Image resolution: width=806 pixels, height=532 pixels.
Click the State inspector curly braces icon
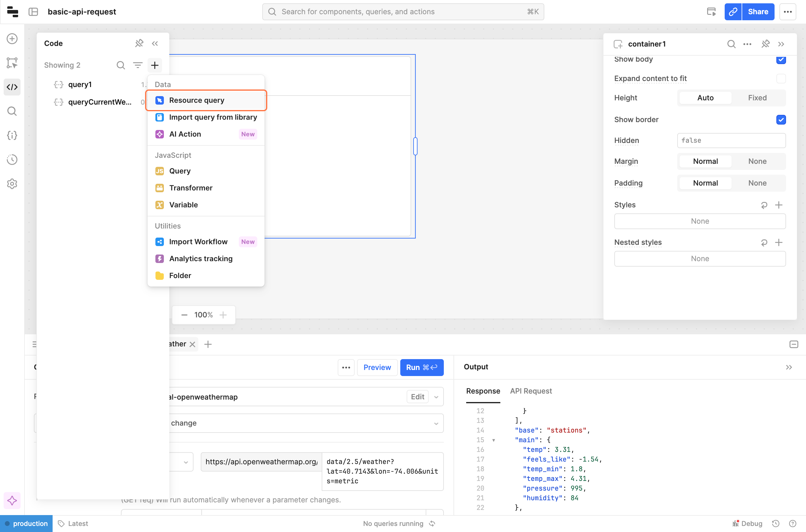tap(12, 135)
